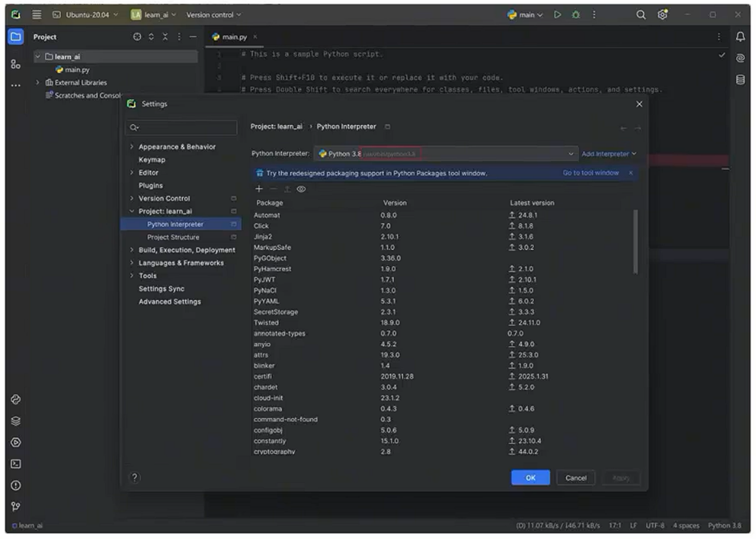
Task: Select the cryptography package row
Action: pos(443,452)
